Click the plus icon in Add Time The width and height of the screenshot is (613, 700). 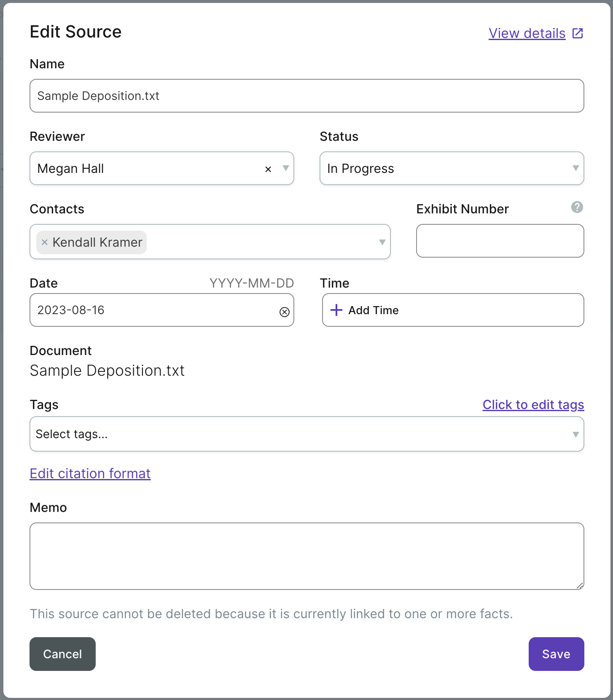[x=336, y=310]
